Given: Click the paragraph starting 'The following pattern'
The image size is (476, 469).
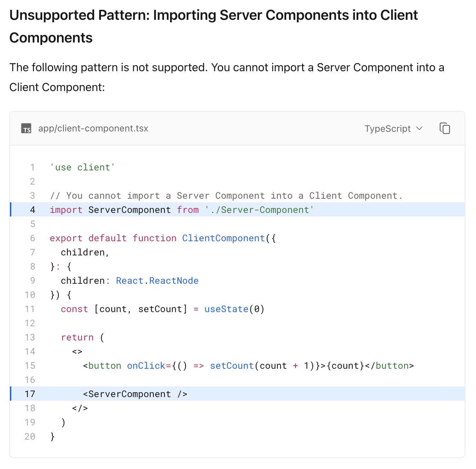Looking at the screenshot, I should pyautogui.click(x=227, y=77).
